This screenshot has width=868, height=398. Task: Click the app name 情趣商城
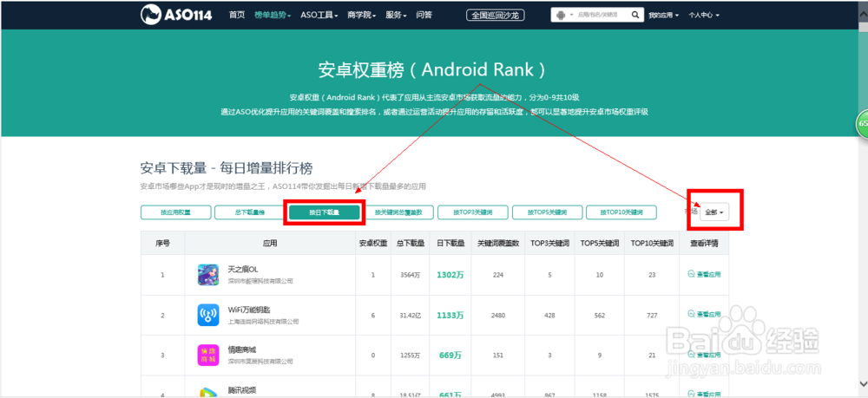(242, 350)
